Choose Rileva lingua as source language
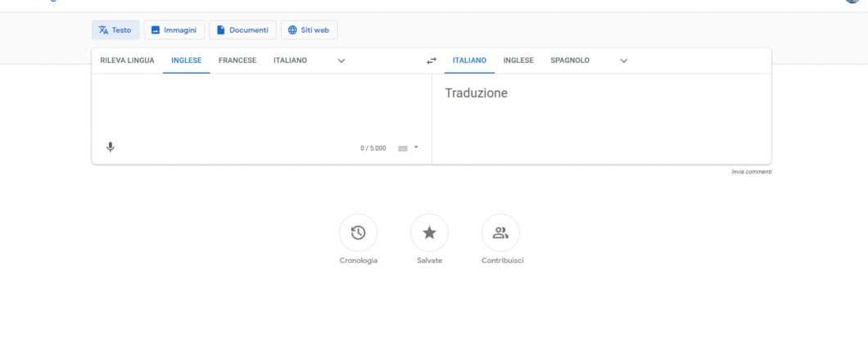Viewport: 868px width, 347px height. [127, 61]
